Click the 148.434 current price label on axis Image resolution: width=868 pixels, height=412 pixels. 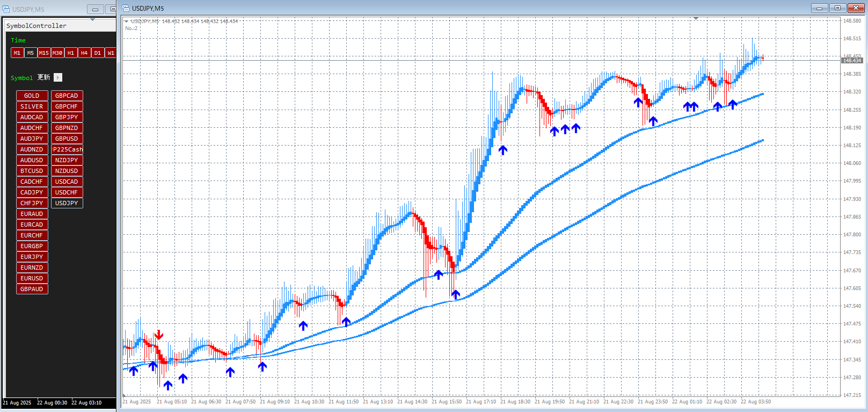coord(852,61)
